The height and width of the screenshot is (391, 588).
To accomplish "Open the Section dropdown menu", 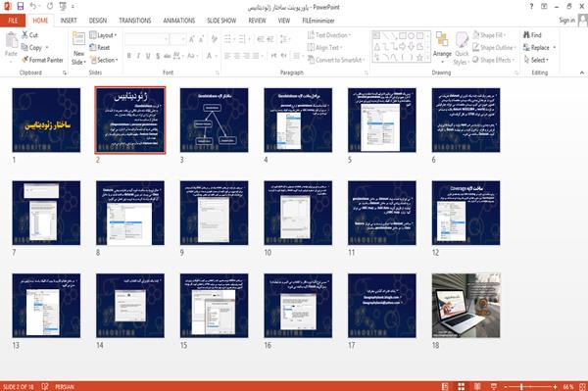I will click(104, 60).
